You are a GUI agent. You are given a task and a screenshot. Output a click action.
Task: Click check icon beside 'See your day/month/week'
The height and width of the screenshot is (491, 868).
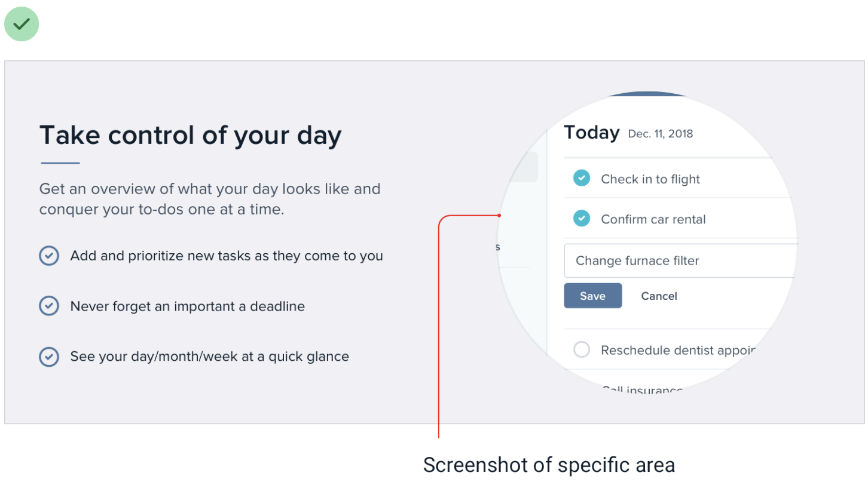click(x=48, y=357)
